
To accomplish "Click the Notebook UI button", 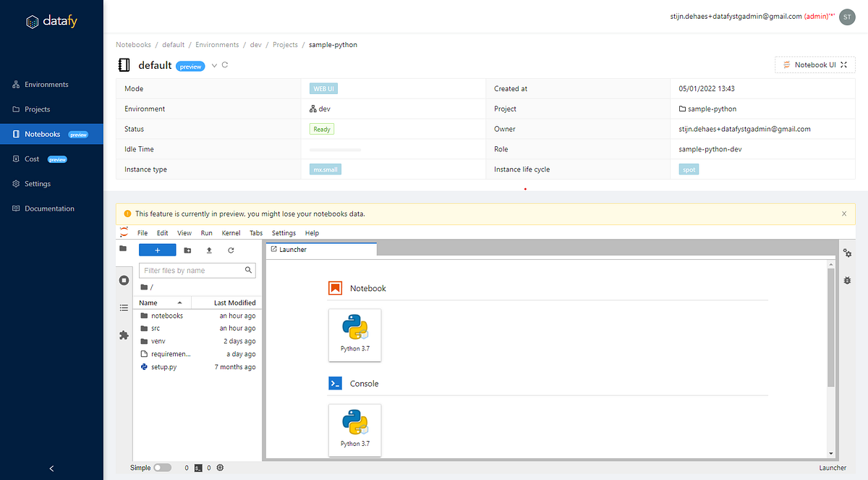I will [814, 64].
